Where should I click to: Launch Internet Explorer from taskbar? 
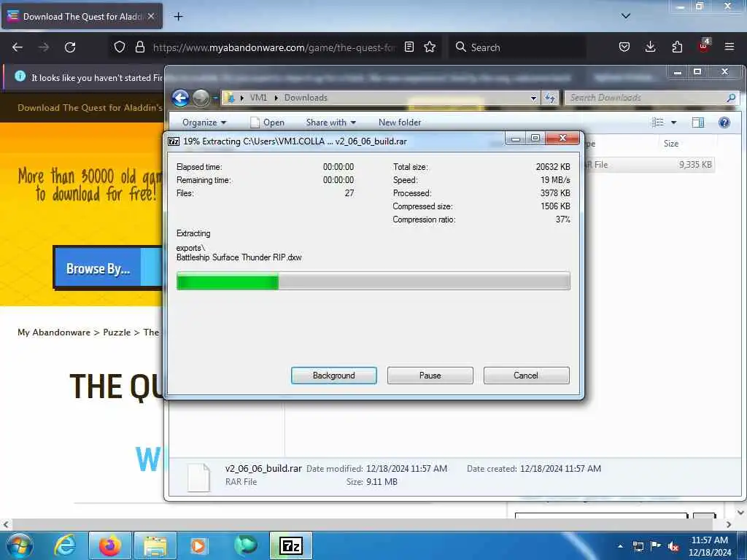[65, 545]
